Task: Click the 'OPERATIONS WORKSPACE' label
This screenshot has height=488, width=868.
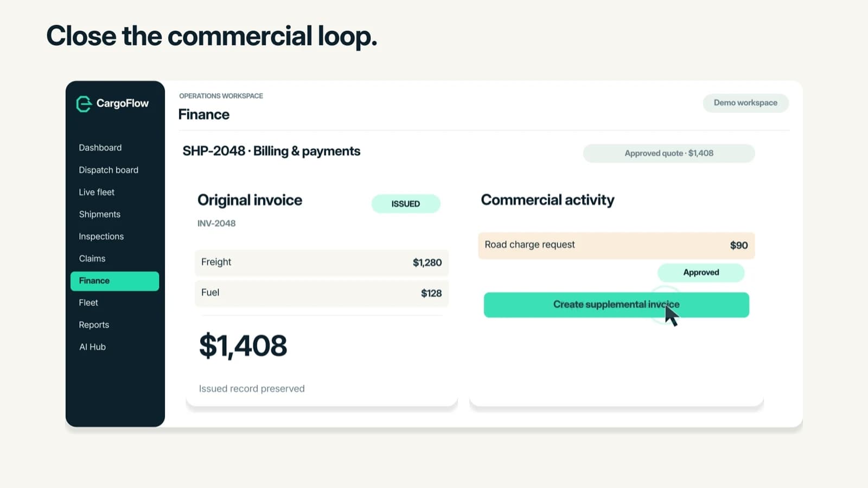Action: point(221,96)
